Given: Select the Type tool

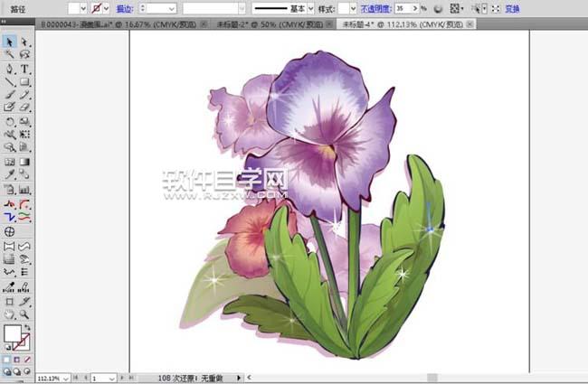Looking at the screenshot, I should [24, 69].
